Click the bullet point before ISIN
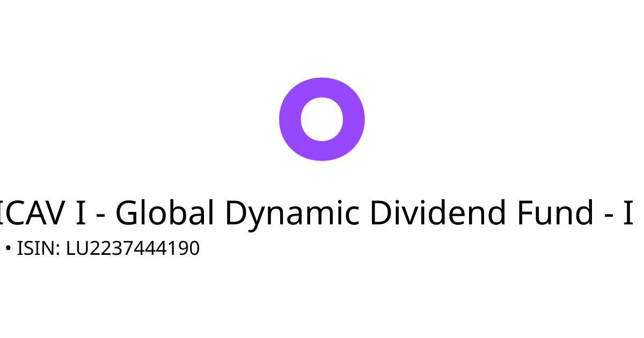644x338 pixels. (8, 248)
